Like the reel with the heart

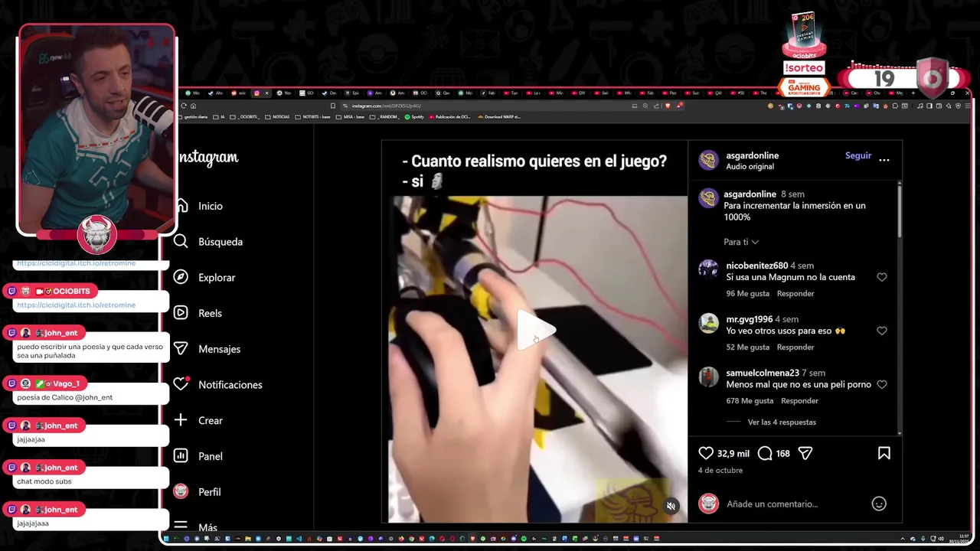coord(706,453)
